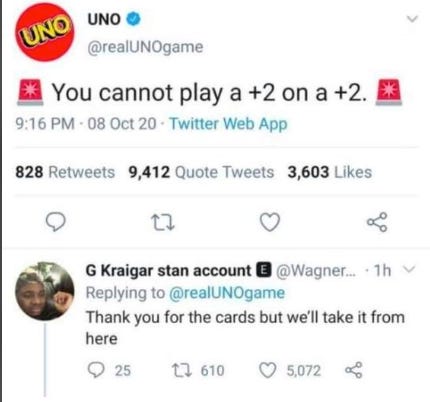The width and height of the screenshot is (430, 402).
Task: Click the Twitter Web App source link
Action: tap(229, 124)
